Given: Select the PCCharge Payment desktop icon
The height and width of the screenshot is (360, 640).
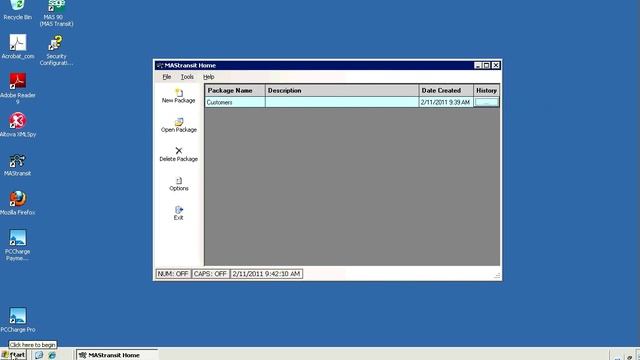Looking at the screenshot, I should (18, 245).
